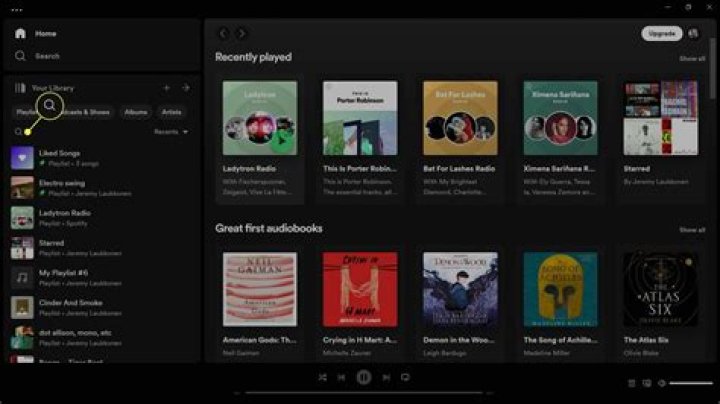Toggle shuffle in the player bar
The height and width of the screenshot is (404, 720).
pos(322,377)
